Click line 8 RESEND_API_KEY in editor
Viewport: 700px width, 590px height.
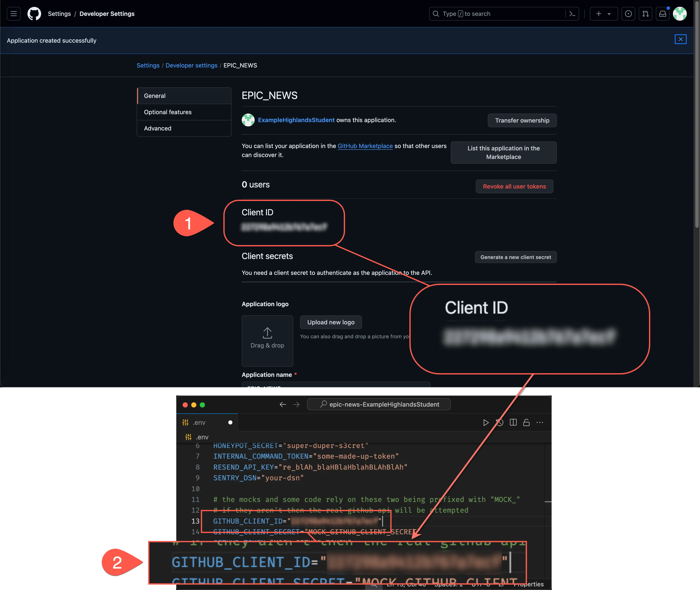coord(310,467)
